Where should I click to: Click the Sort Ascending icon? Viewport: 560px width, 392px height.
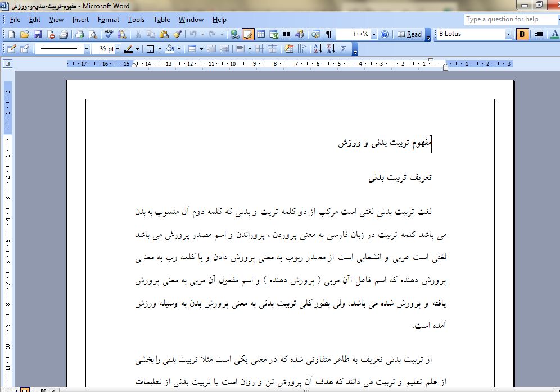click(x=317, y=49)
